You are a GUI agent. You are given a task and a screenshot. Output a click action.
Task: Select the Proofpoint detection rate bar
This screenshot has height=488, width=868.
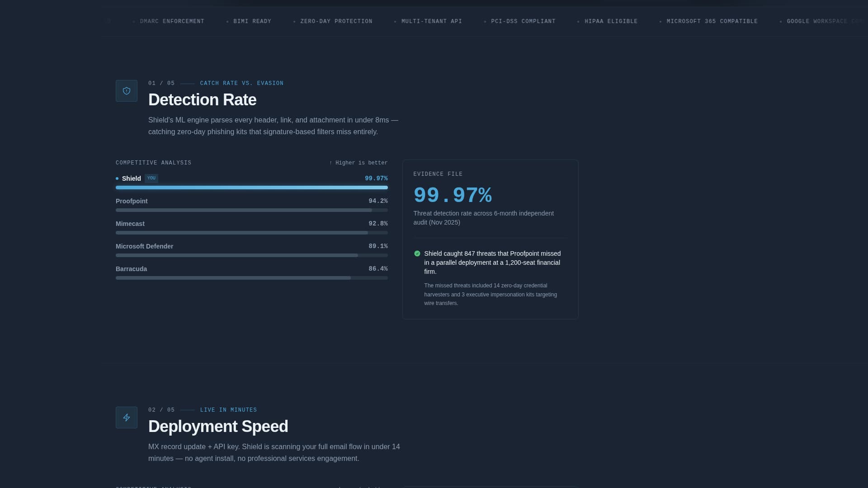[x=252, y=210]
